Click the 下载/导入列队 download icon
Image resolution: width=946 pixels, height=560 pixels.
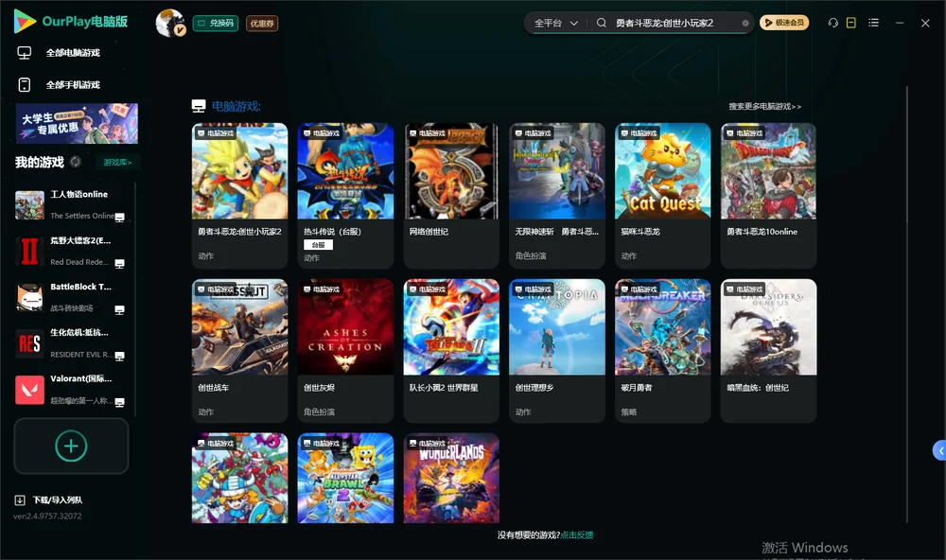pyautogui.click(x=20, y=500)
